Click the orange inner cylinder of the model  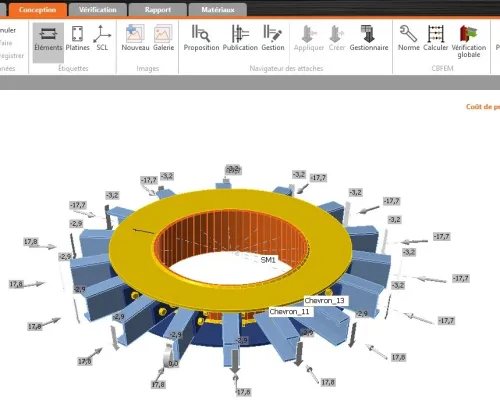click(230, 233)
